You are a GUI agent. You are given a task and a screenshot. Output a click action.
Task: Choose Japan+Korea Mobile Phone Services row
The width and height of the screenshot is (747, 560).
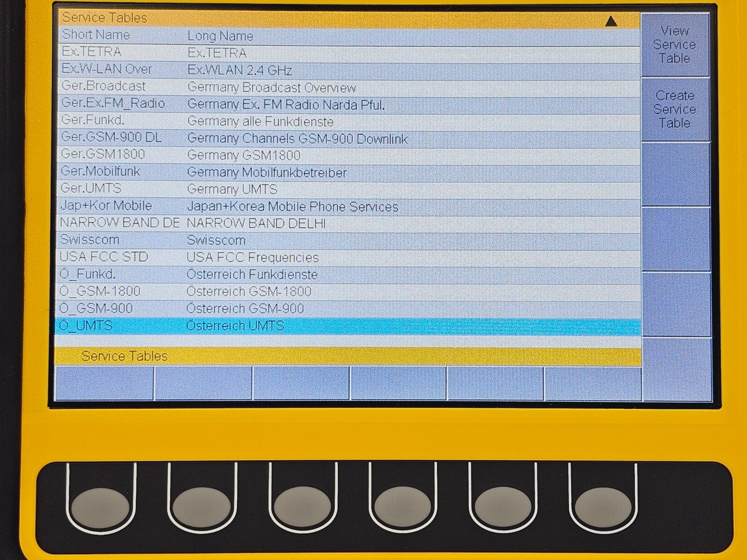coord(292,207)
